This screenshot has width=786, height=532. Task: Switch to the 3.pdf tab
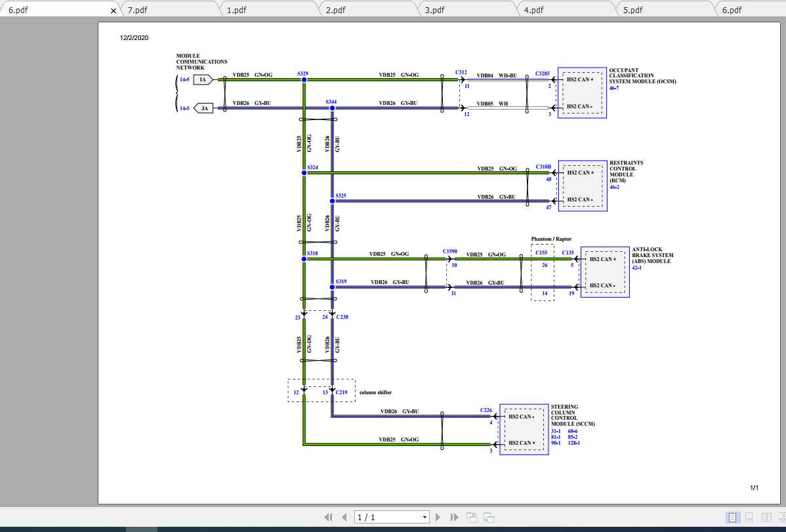(x=467, y=10)
